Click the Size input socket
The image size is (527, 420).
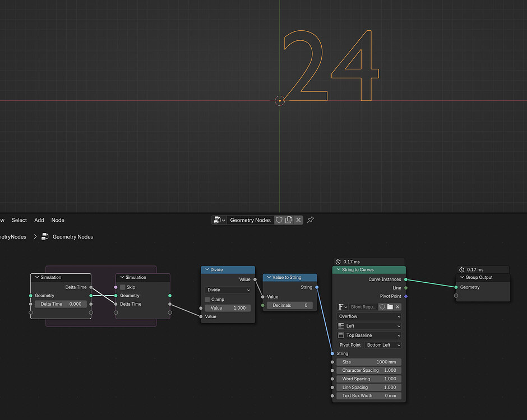[x=332, y=362]
